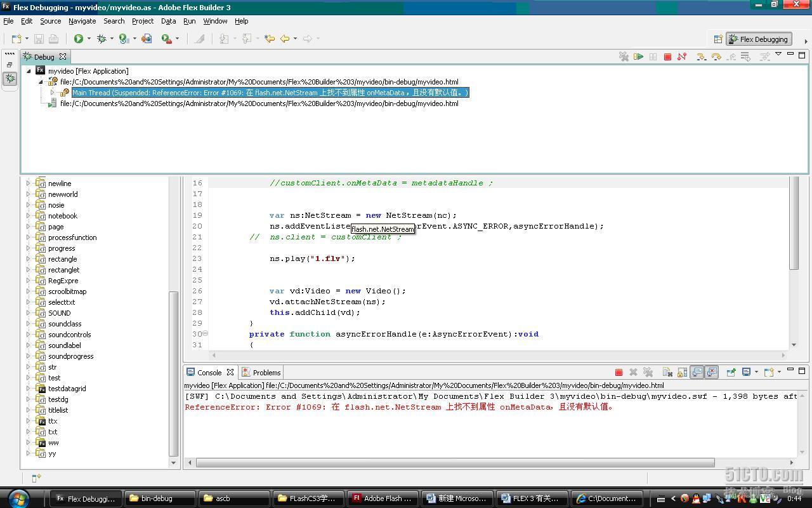The image size is (812, 508).
Task: Click the Export Release Build toolbar icon
Action: [x=147, y=39]
